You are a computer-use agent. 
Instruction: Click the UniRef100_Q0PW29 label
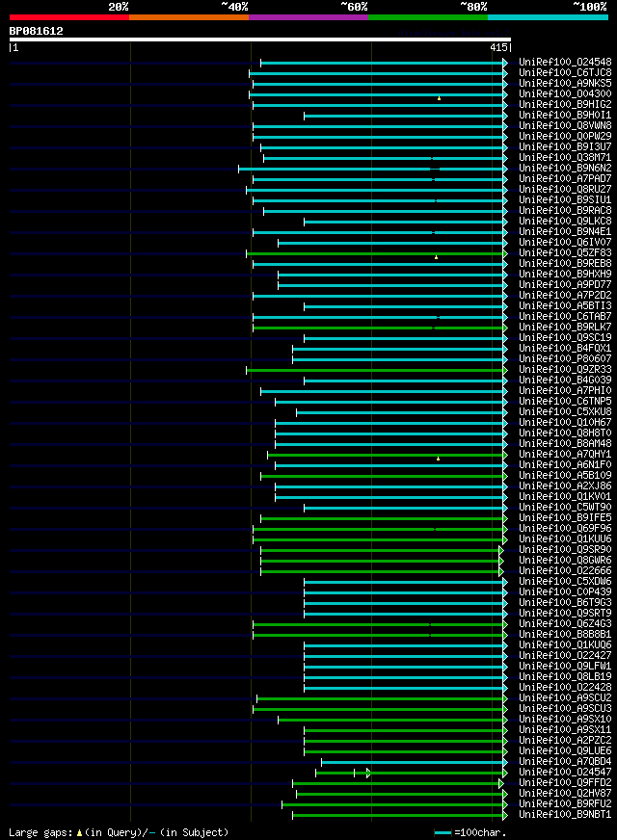(565, 136)
